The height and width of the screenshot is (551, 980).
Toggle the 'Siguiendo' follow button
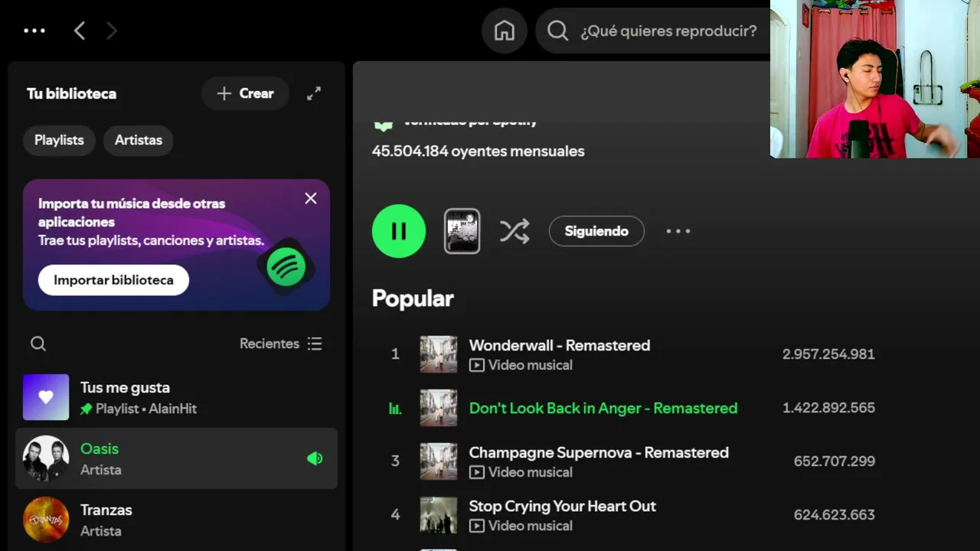(596, 231)
